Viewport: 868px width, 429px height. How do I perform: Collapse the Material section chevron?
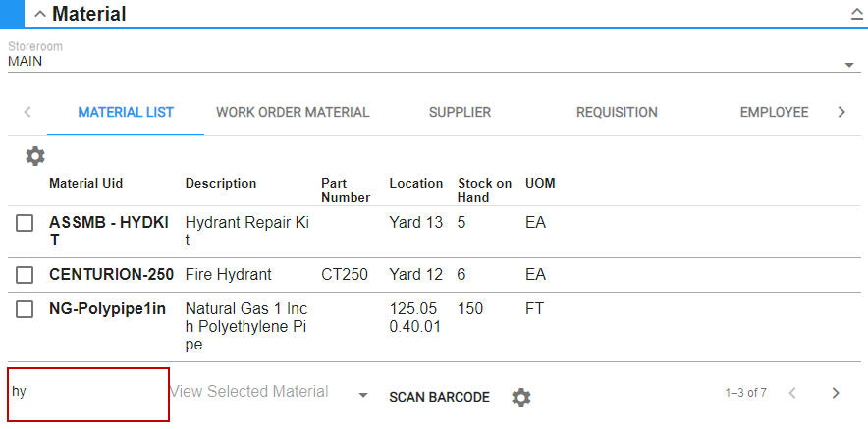tap(40, 15)
